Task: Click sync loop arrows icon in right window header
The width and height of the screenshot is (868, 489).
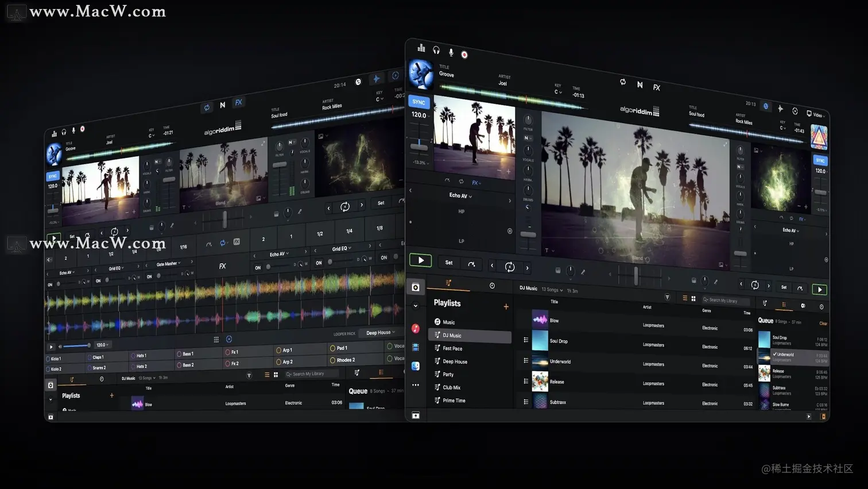Action: (623, 82)
